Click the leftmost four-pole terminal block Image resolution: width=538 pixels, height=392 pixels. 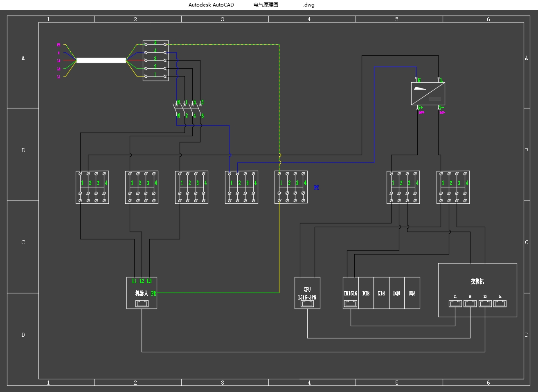coord(92,187)
